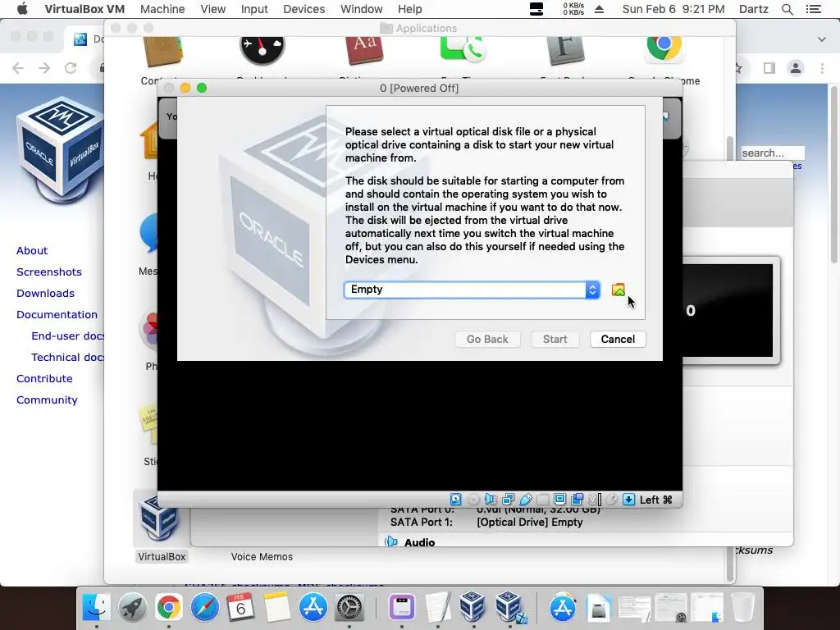This screenshot has width=840, height=630.
Task: Click the Audio section header in Manager
Action: coord(419,542)
